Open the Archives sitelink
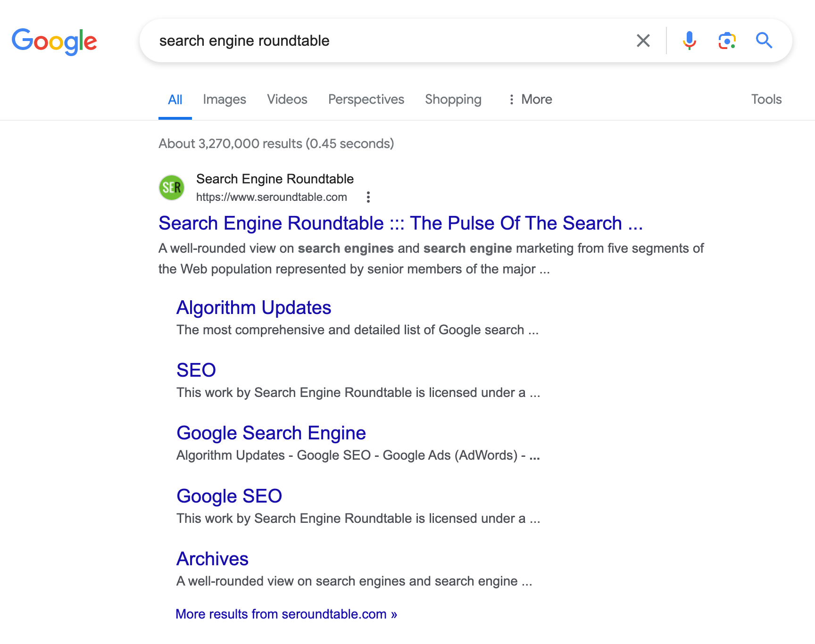This screenshot has width=815, height=644. [x=212, y=559]
